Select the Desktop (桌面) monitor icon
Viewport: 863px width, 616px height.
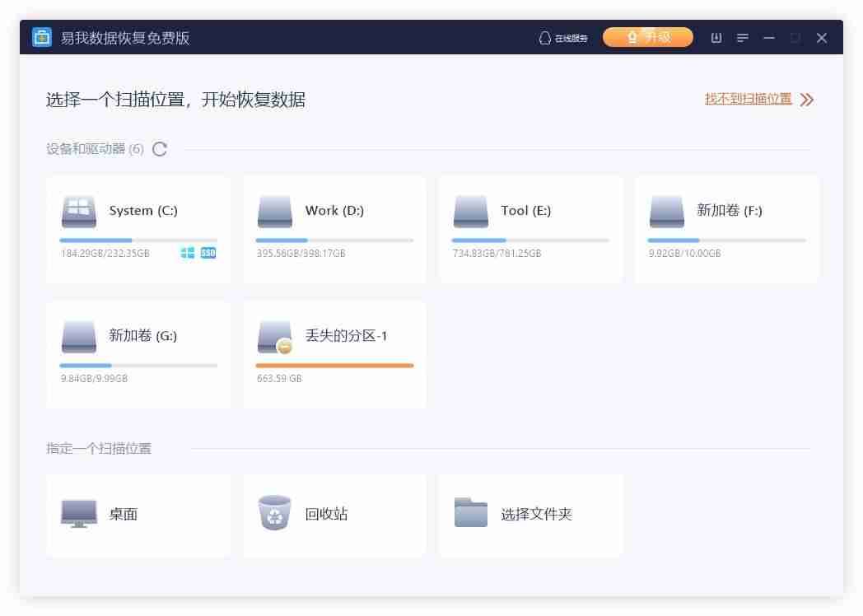(x=79, y=514)
